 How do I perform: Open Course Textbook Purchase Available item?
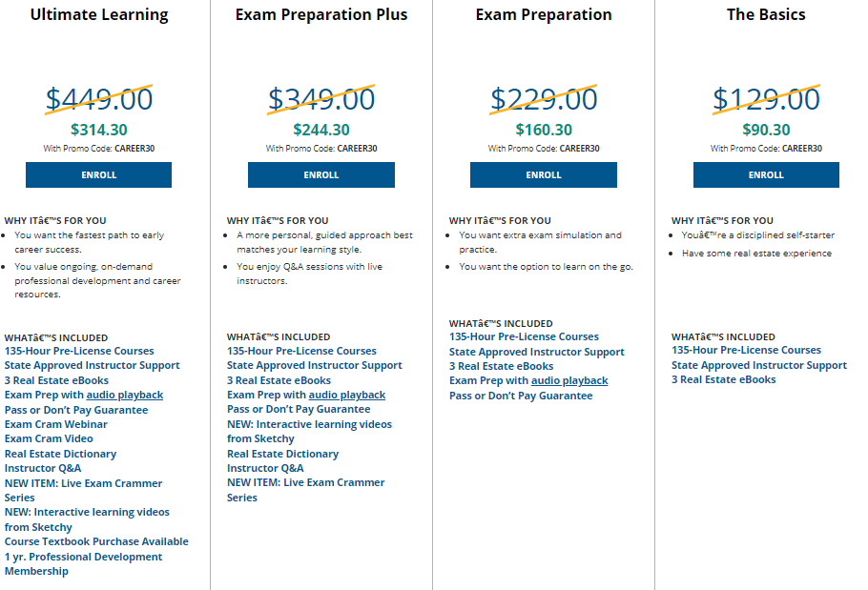pyautogui.click(x=96, y=541)
